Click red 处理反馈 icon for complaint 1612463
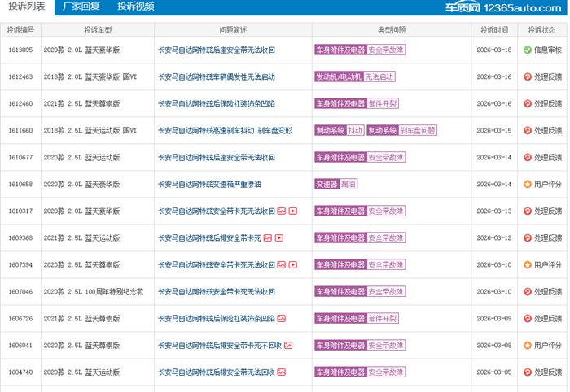The image size is (570, 392). point(527,76)
